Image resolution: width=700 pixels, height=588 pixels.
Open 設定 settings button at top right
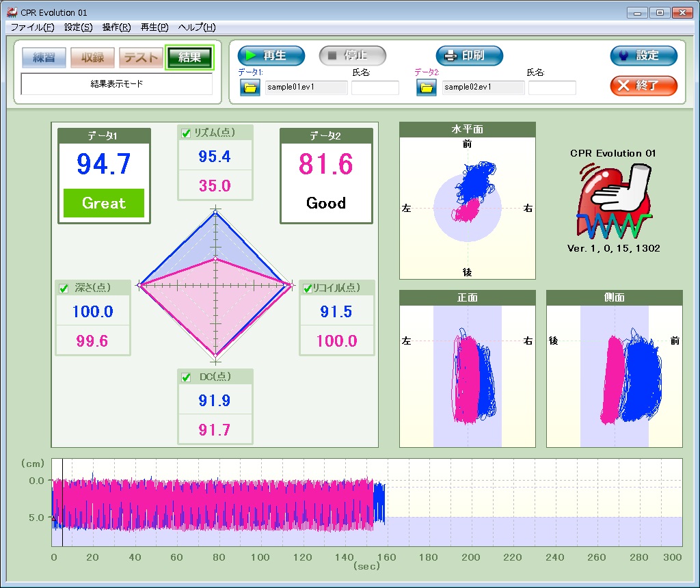[643, 56]
